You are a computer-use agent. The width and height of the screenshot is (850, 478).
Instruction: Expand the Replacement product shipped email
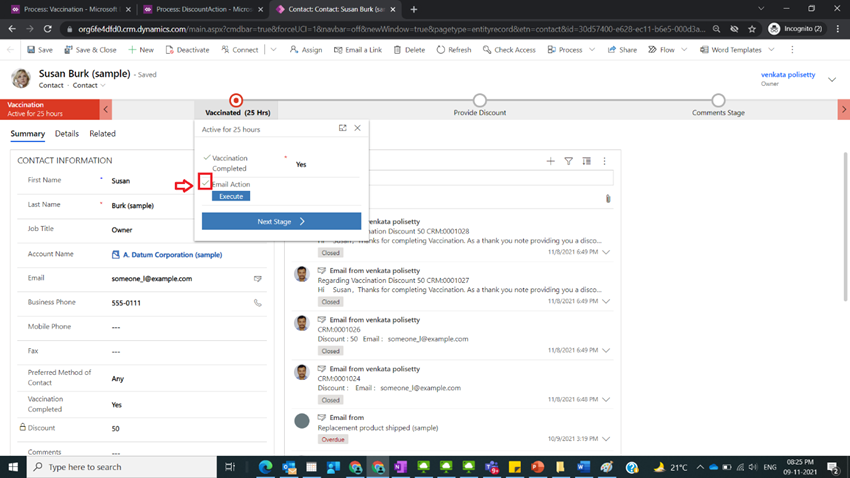pyautogui.click(x=606, y=439)
